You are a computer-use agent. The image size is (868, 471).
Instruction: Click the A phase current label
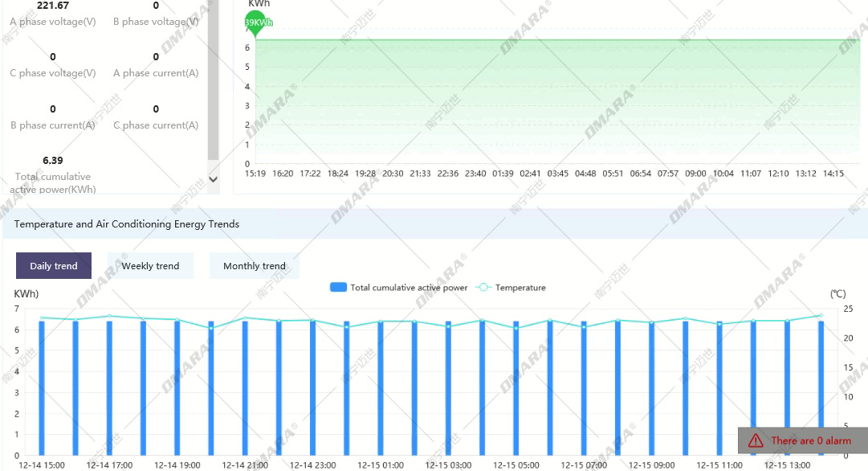click(156, 73)
